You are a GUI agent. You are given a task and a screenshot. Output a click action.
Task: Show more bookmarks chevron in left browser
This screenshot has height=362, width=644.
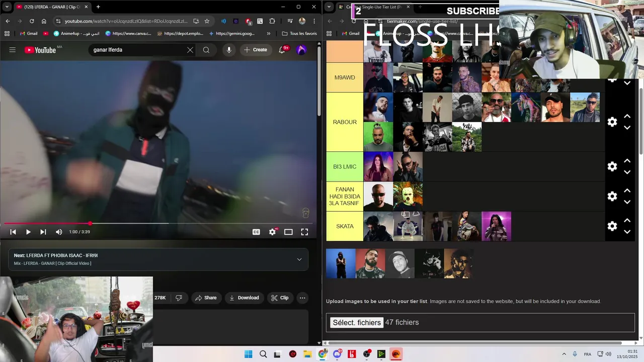[268, 34]
